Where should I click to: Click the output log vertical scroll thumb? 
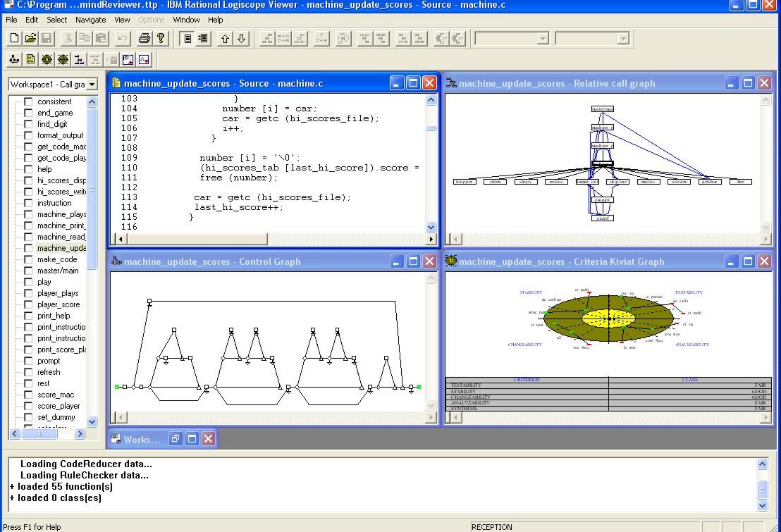[762, 490]
